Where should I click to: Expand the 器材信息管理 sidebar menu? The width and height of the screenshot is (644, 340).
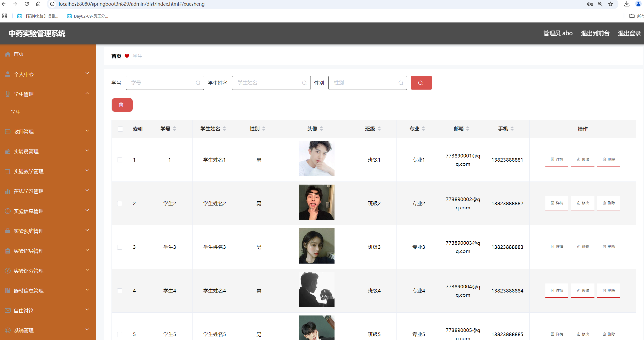(x=48, y=291)
